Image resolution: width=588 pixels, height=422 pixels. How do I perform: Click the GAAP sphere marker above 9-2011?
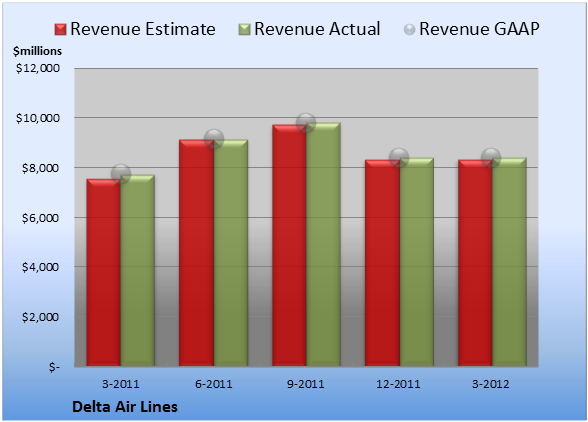tap(306, 123)
